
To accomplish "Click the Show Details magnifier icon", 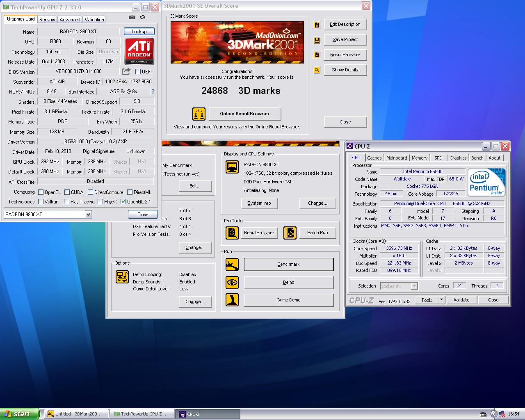I will pyautogui.click(x=317, y=70).
